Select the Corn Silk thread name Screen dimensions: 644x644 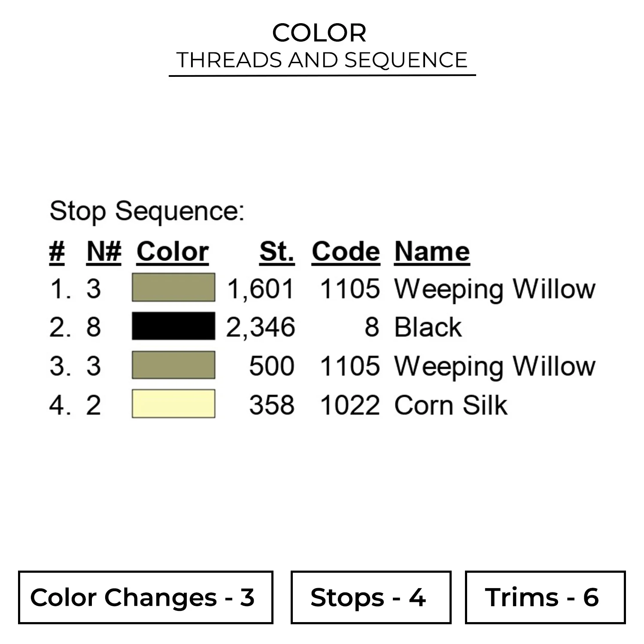451,405
